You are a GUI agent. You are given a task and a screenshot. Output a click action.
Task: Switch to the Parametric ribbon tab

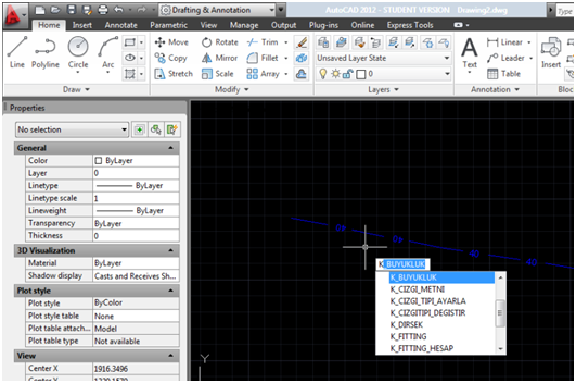click(x=169, y=25)
